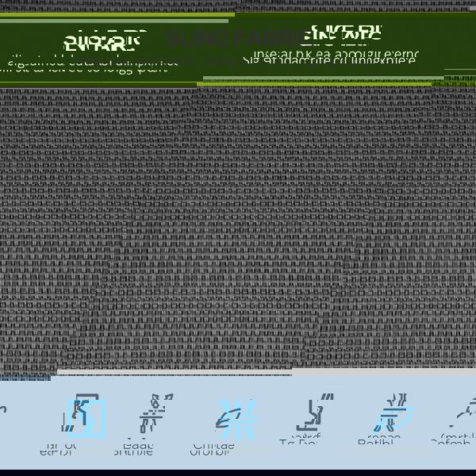This screenshot has width=476, height=476.
Task: Click the bold white heading in left banner
Action: click(104, 40)
